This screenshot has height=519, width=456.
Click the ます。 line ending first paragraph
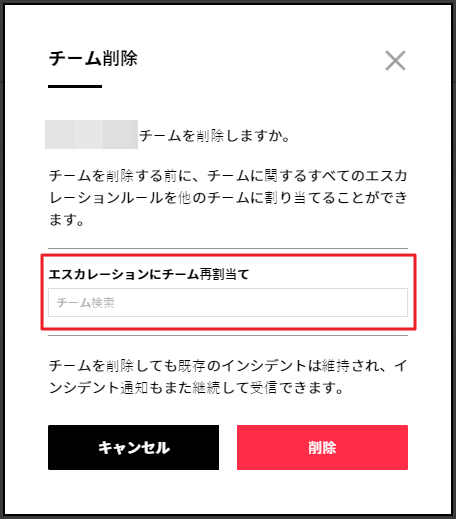tap(66, 220)
